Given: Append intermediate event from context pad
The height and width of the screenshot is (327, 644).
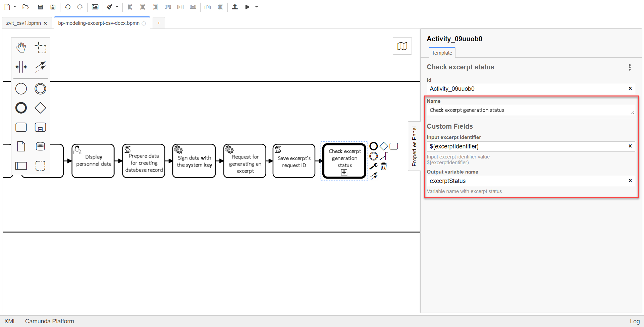Looking at the screenshot, I should [374, 156].
